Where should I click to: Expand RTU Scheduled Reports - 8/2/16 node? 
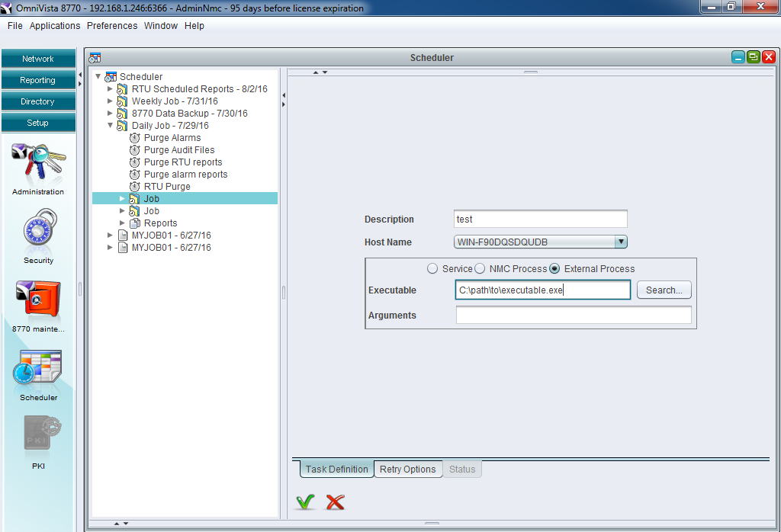click(110, 88)
